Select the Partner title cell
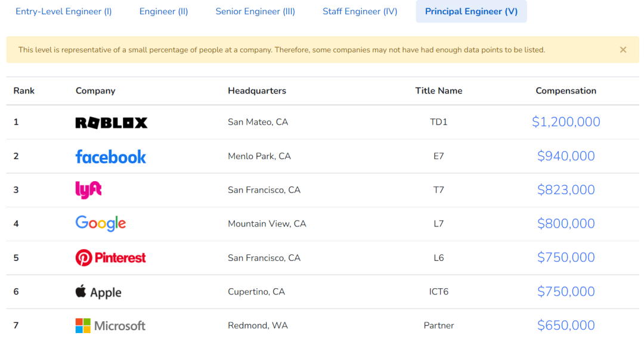This screenshot has height=339, width=644. [x=439, y=325]
